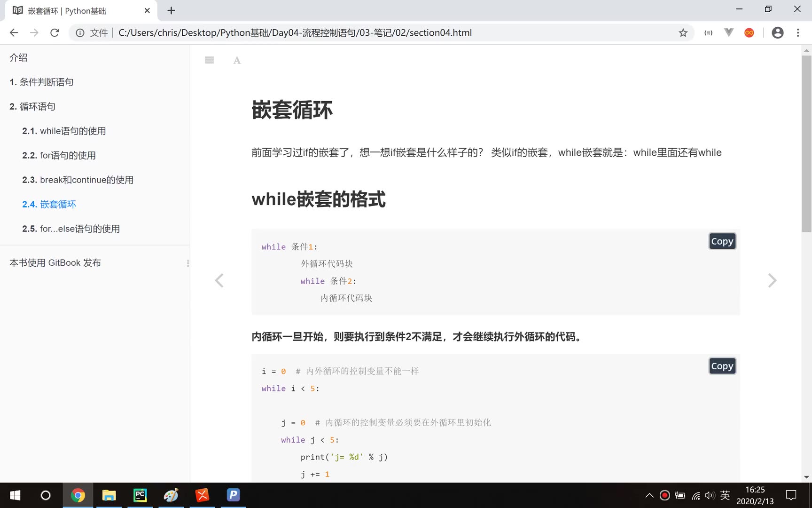Select section 2.4 嵌套循环
Screen dimensions: 812x508
tap(49, 205)
